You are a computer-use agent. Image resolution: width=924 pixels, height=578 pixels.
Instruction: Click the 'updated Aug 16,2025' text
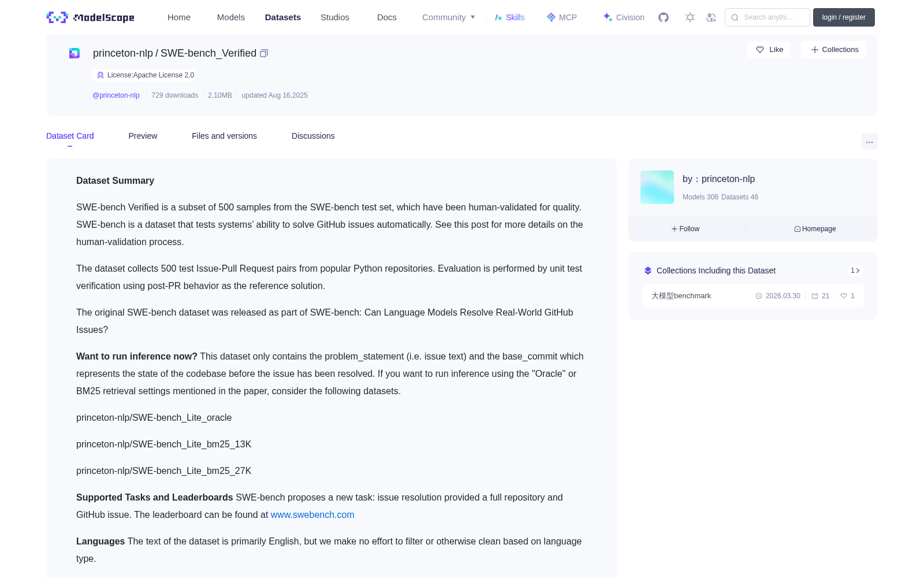(x=274, y=95)
